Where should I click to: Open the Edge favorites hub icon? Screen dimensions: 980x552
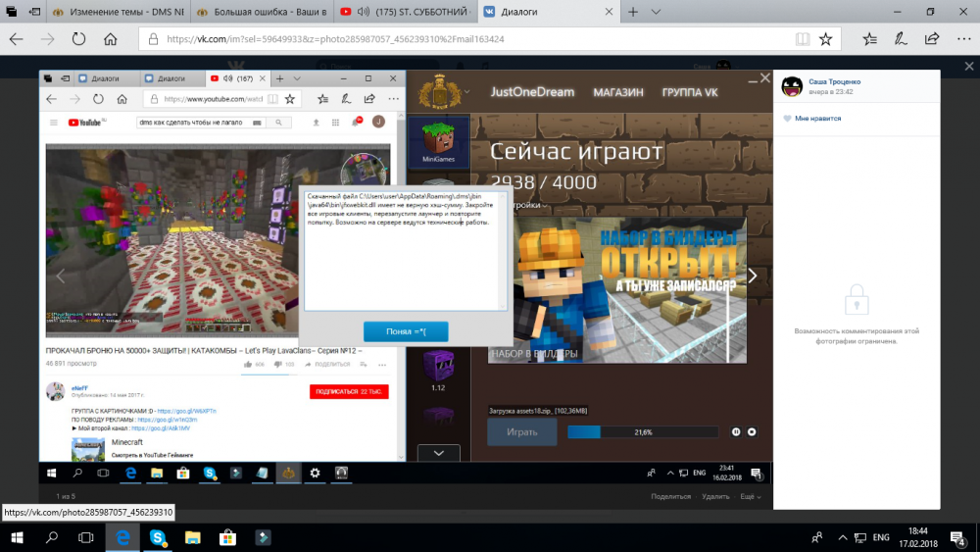(869, 39)
